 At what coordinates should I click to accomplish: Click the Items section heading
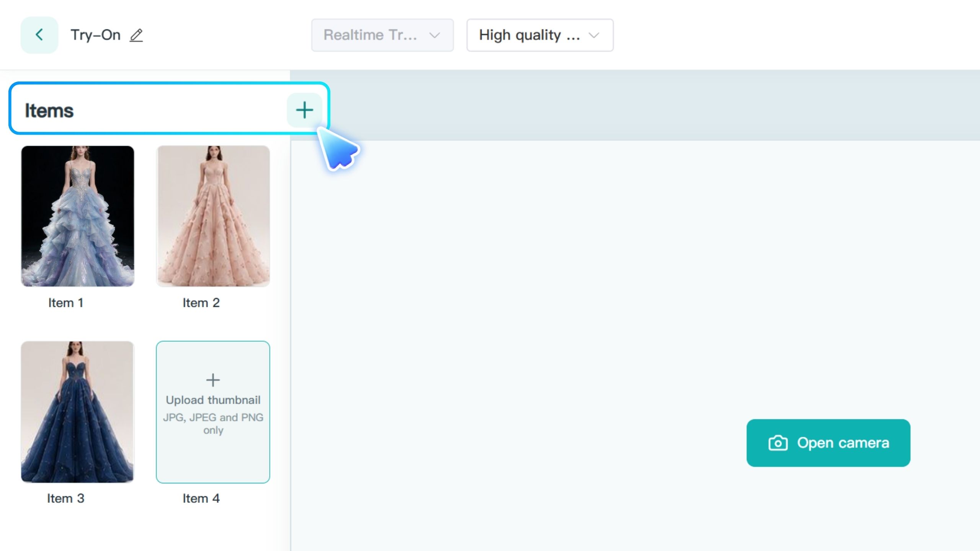tap(49, 111)
